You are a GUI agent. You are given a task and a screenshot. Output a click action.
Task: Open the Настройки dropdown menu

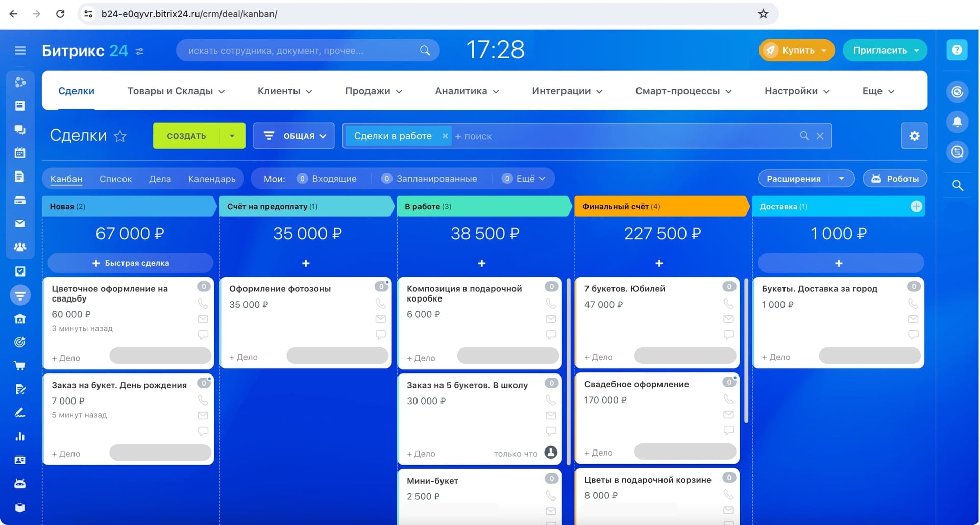[797, 91]
